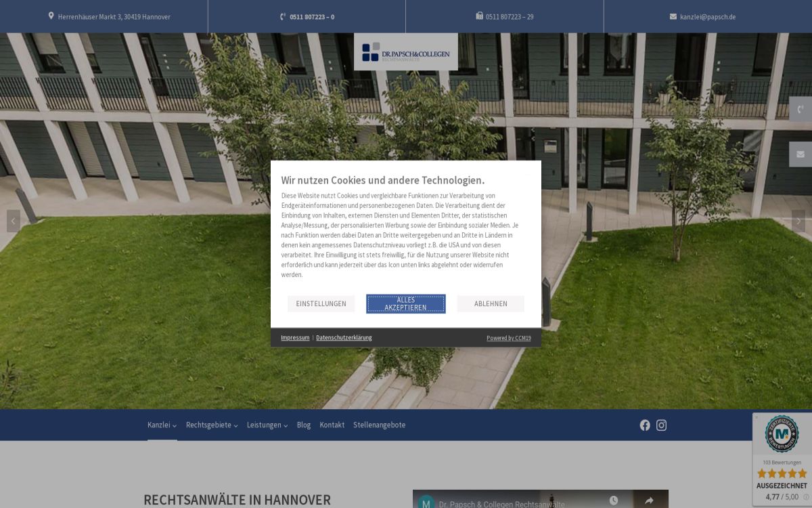The height and width of the screenshot is (508, 812).
Task: Open the Facebook page icon
Action: click(x=645, y=425)
